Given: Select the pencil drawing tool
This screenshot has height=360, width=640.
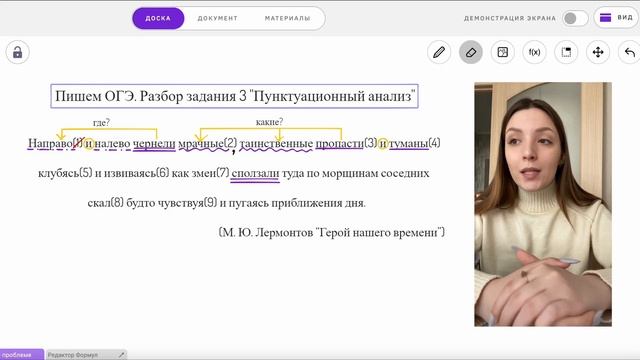Looking at the screenshot, I should coord(439,52).
